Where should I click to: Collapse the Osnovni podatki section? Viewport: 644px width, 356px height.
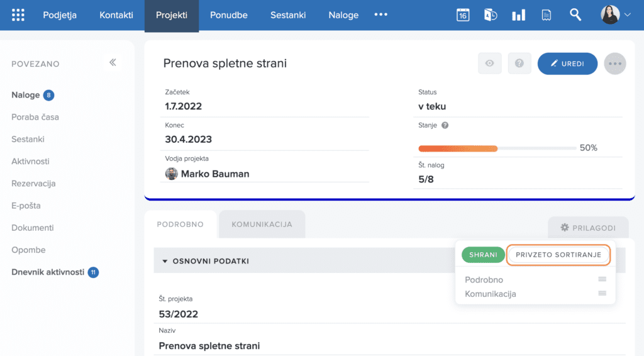165,261
